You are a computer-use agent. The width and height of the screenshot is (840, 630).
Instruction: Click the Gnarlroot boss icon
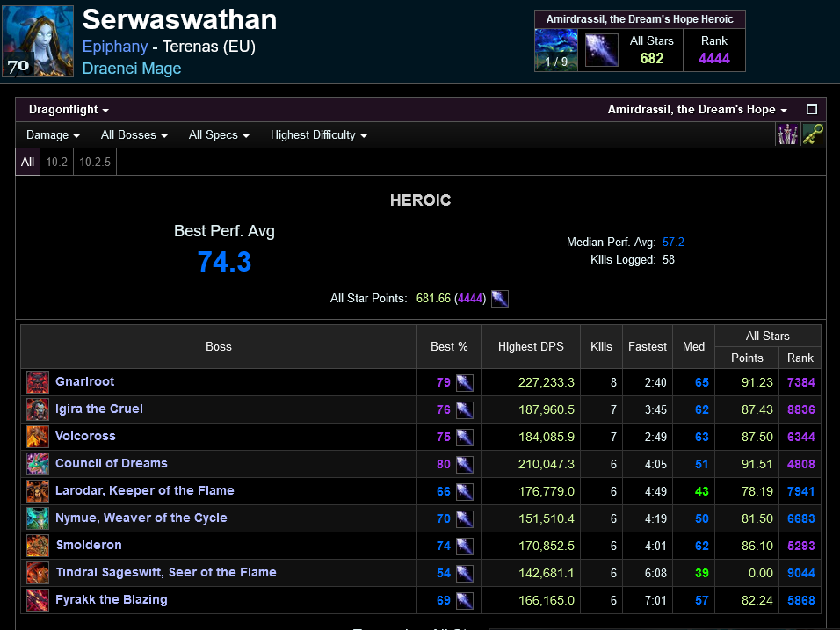[38, 382]
